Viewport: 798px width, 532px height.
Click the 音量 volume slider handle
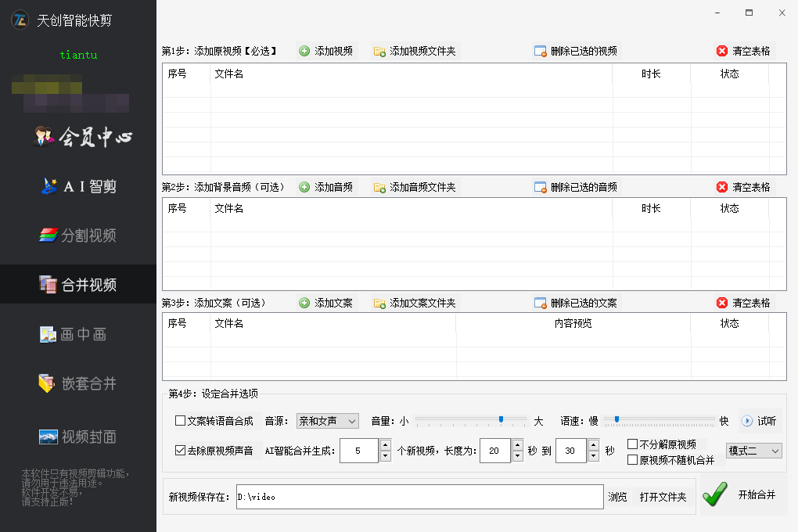coord(501,420)
